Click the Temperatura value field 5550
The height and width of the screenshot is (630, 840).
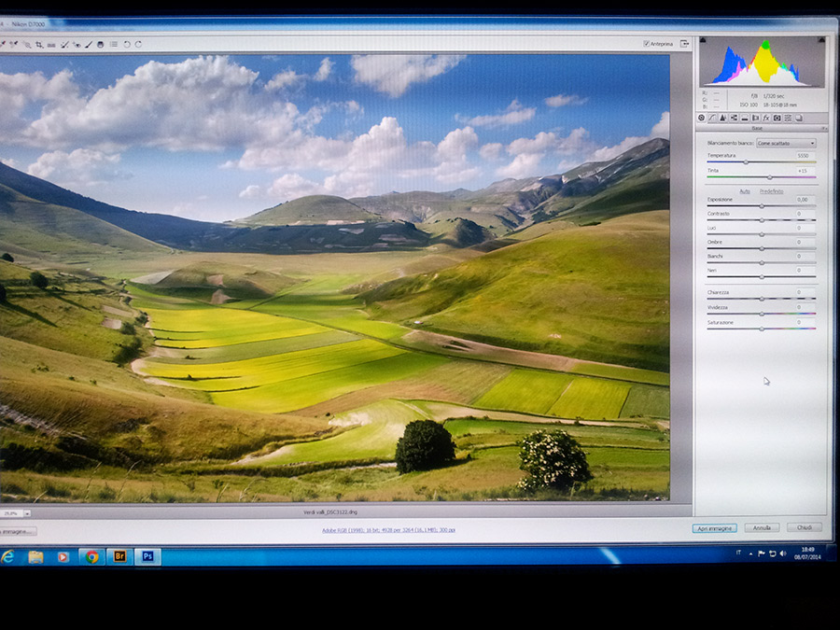pos(805,155)
